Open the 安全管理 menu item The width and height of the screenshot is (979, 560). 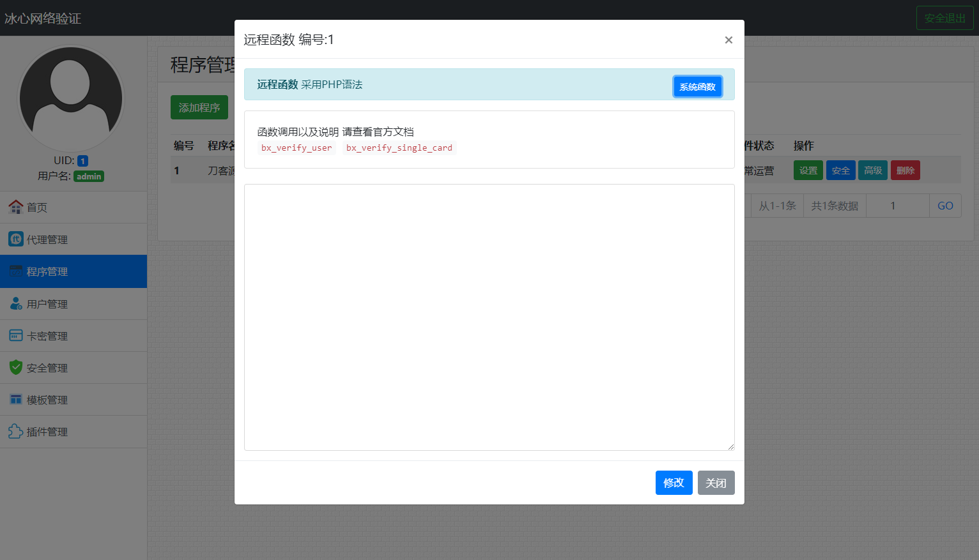[x=73, y=368]
